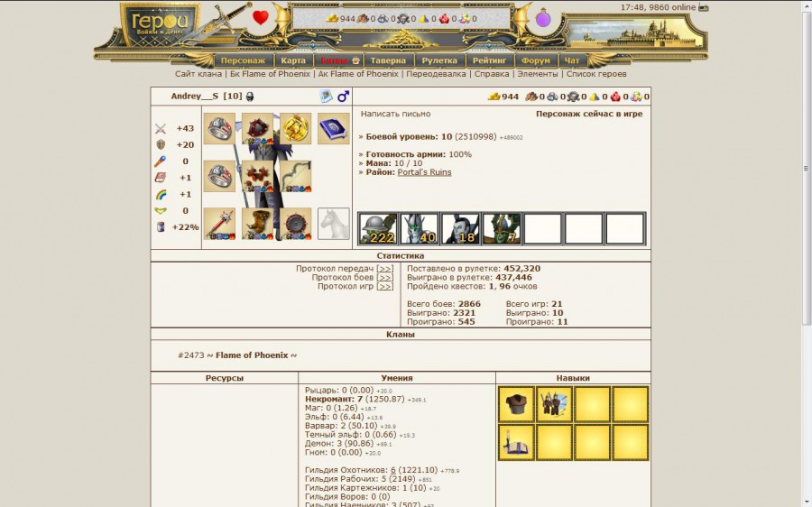This screenshot has height=507, width=812.
Task: Open the Переодевалка link
Action: [436, 74]
